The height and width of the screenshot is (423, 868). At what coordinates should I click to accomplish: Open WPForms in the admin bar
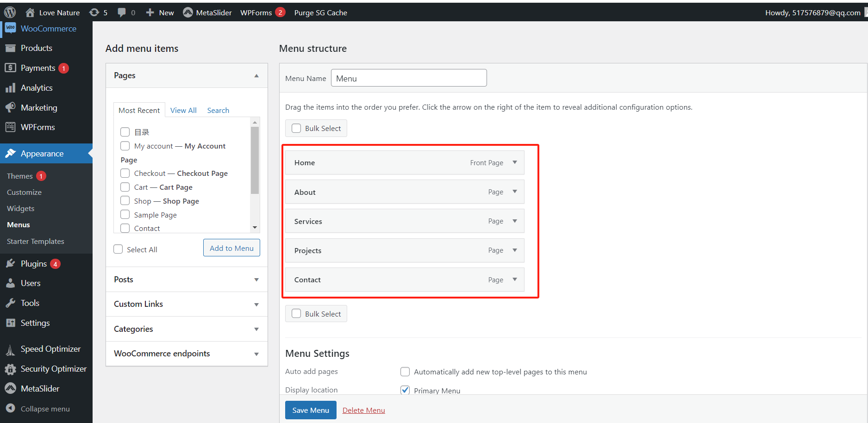click(262, 12)
